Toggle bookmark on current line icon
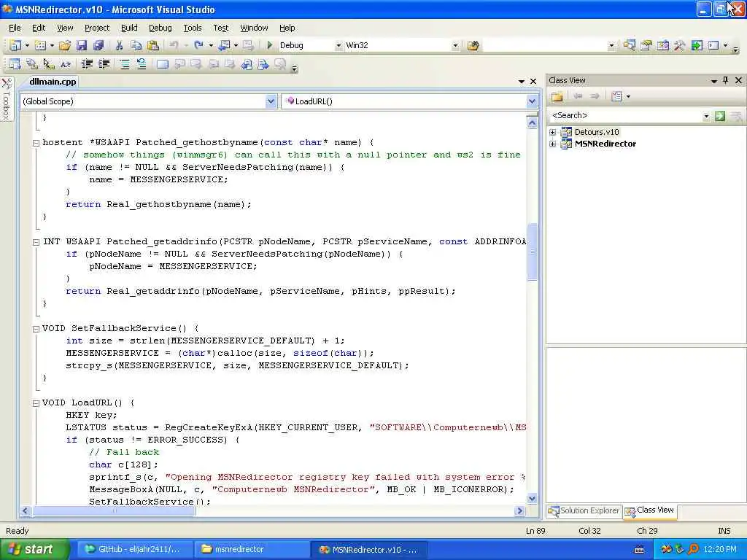Viewport: 747px width, 560px height. (x=163, y=64)
